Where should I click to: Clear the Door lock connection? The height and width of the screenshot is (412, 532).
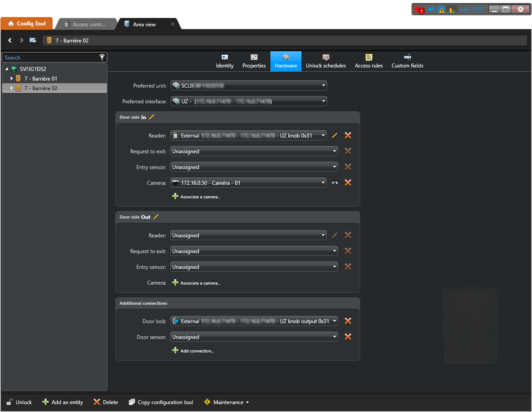point(348,321)
